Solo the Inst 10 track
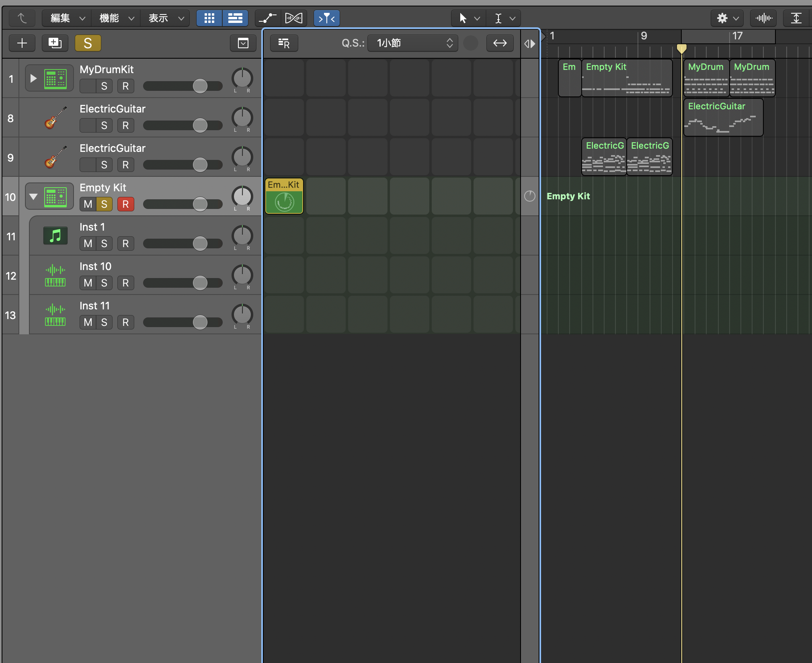 104,283
